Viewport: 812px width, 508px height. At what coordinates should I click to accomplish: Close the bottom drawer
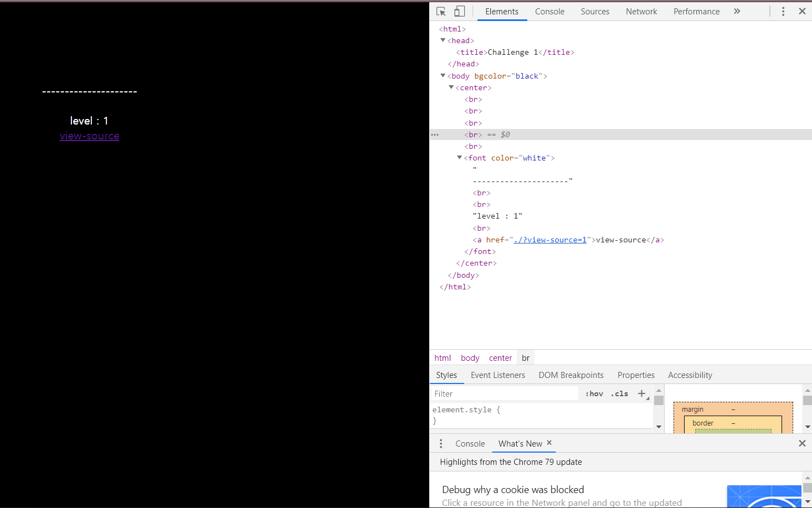pyautogui.click(x=802, y=443)
